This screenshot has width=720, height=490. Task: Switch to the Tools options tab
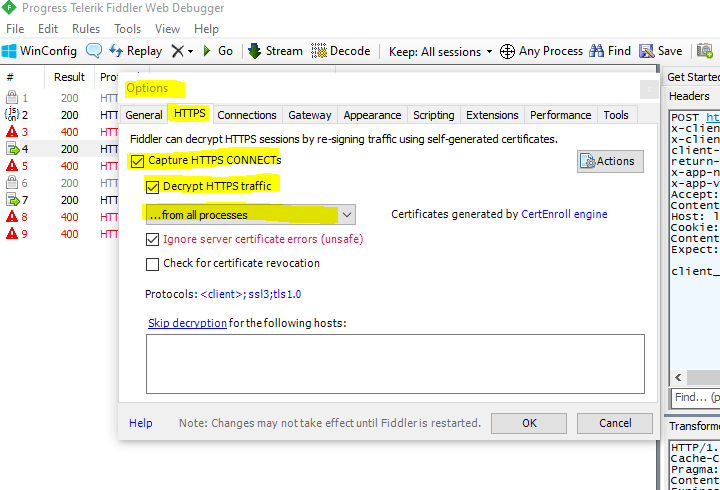point(616,115)
